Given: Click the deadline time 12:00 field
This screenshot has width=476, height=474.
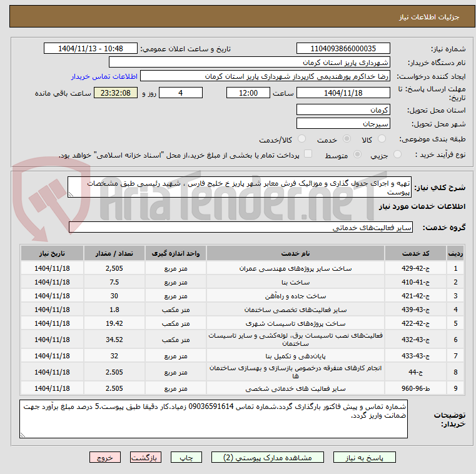Looking at the screenshot, I should click(x=248, y=93).
